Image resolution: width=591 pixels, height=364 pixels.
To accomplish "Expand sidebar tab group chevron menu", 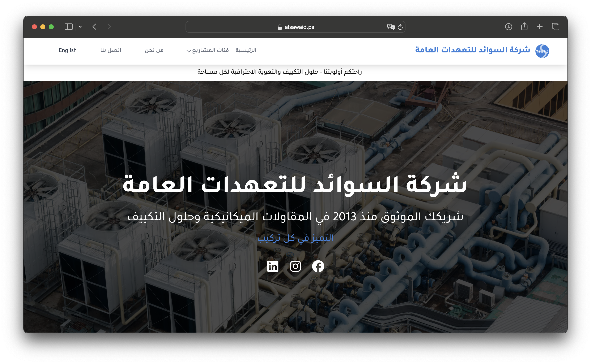I will [x=80, y=27].
